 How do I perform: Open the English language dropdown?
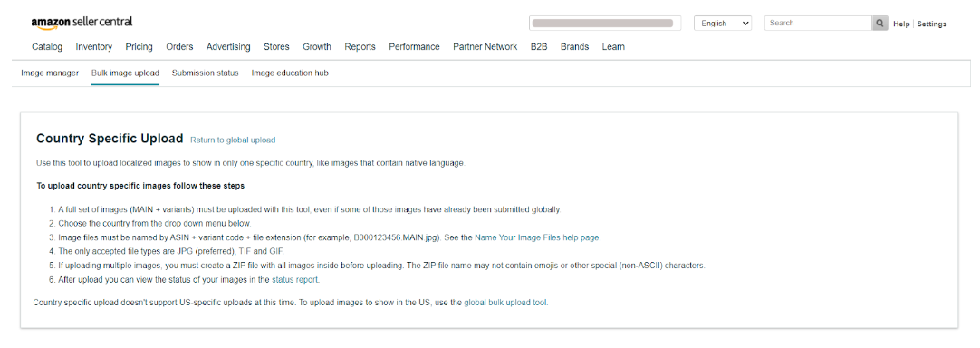pos(723,24)
